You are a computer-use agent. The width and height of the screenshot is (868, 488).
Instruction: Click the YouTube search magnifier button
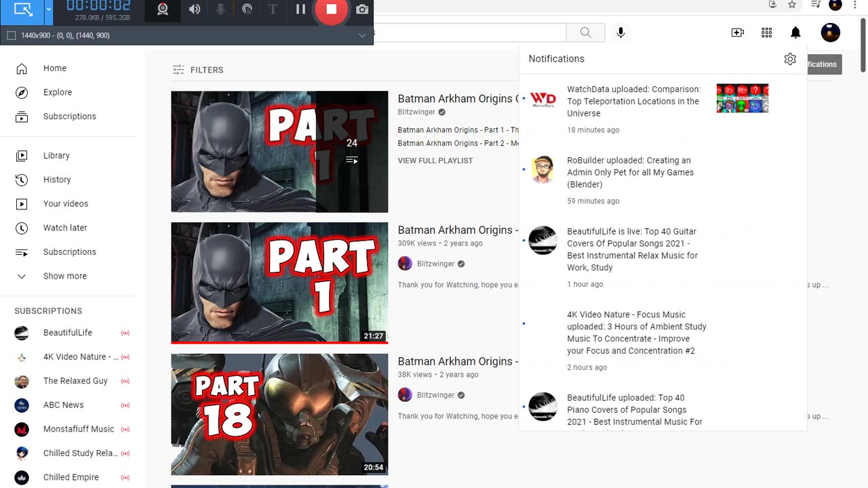[585, 33]
